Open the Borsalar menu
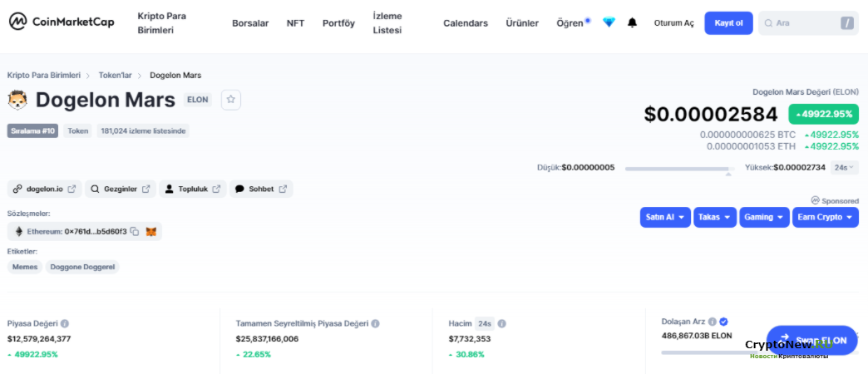The height and width of the screenshot is (374, 868). [250, 23]
